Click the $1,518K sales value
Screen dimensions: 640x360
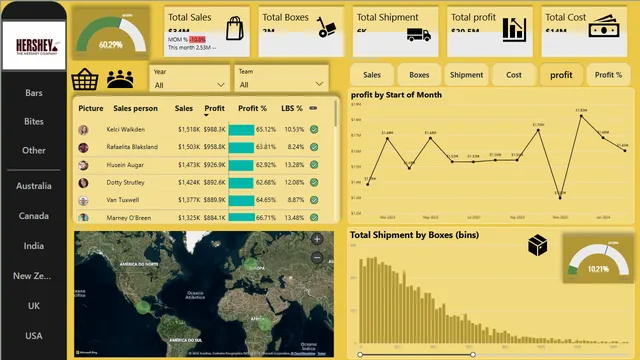pyautogui.click(x=189, y=129)
